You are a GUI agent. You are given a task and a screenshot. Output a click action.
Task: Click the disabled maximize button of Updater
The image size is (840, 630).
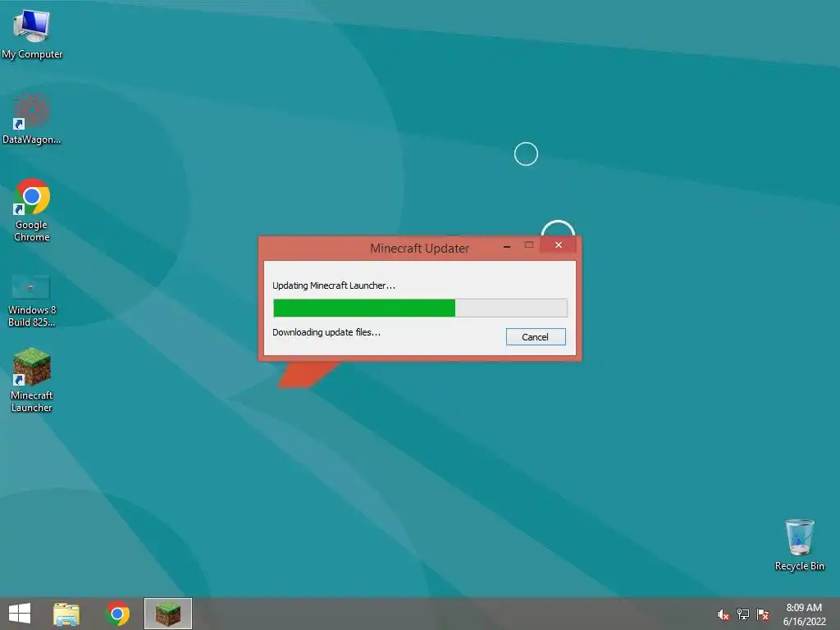pyautogui.click(x=529, y=244)
